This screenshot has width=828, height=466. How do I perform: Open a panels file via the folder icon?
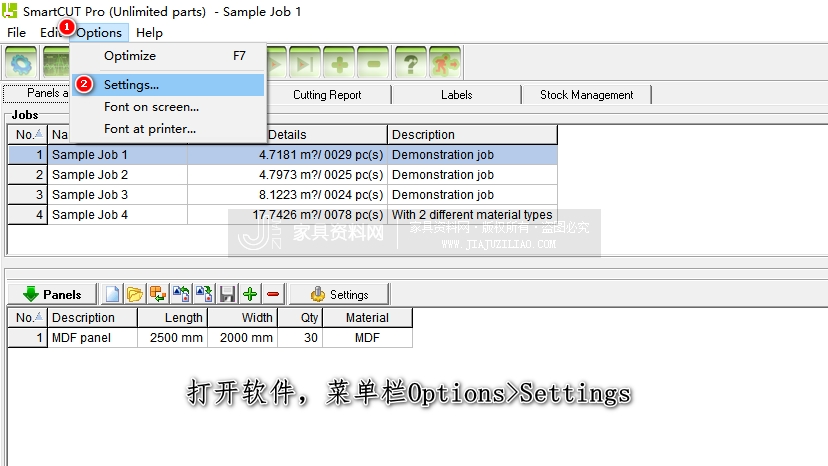(x=135, y=294)
